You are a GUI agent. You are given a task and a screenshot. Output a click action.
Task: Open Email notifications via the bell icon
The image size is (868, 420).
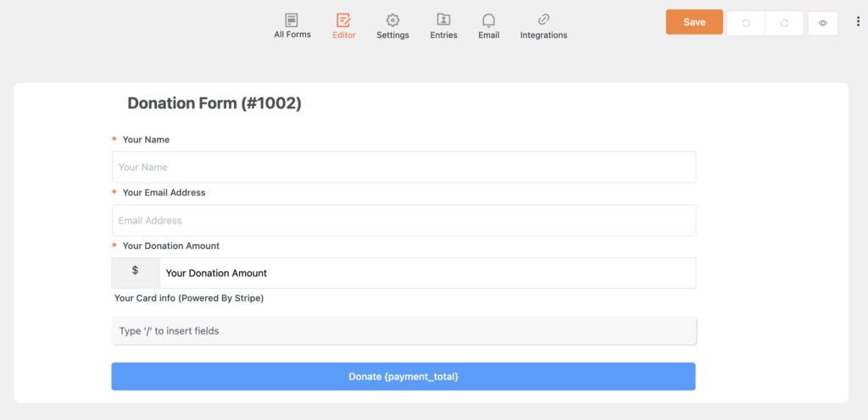tap(488, 26)
